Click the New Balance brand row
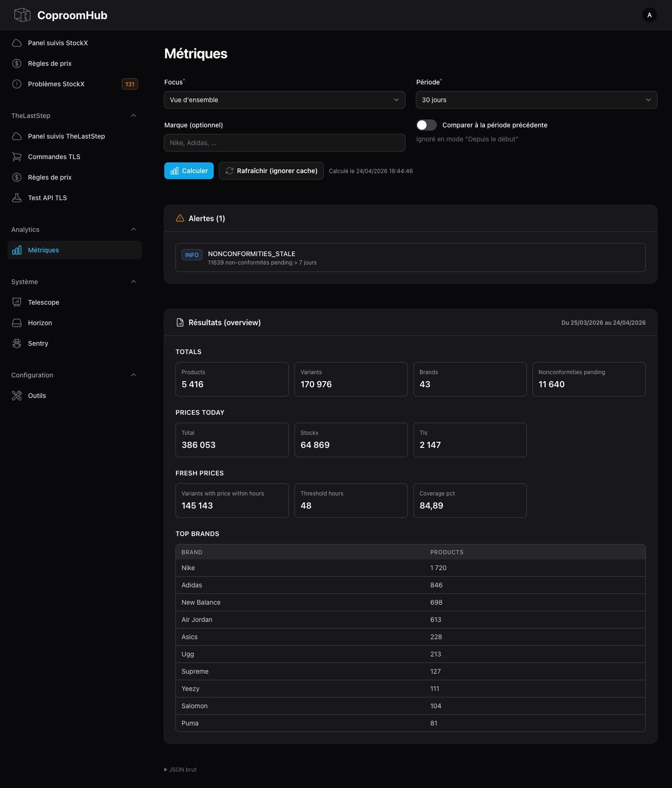The height and width of the screenshot is (788, 672). click(x=411, y=602)
